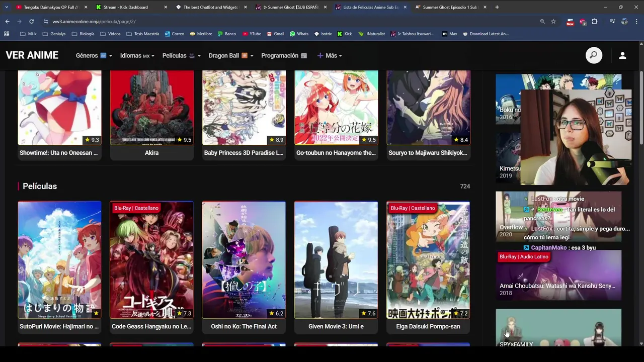The width and height of the screenshot is (644, 362).
Task: Open the SPY×FAMILY sidebar card
Action: [558, 327]
